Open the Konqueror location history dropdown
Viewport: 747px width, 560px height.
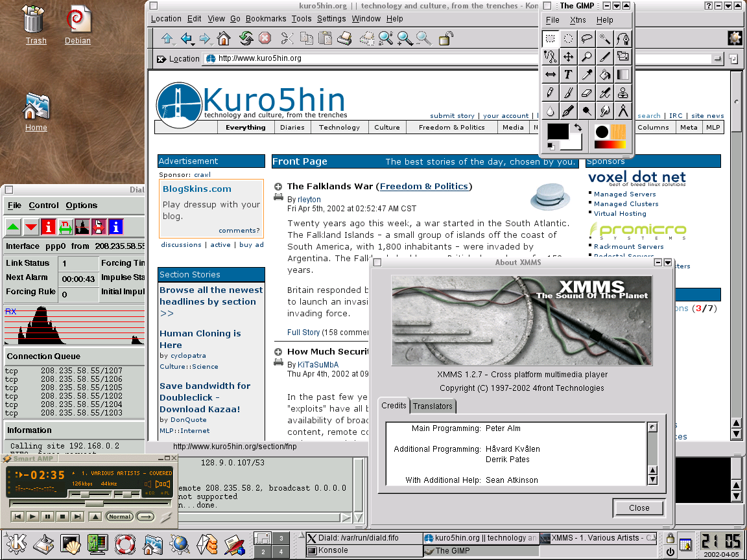click(x=717, y=58)
